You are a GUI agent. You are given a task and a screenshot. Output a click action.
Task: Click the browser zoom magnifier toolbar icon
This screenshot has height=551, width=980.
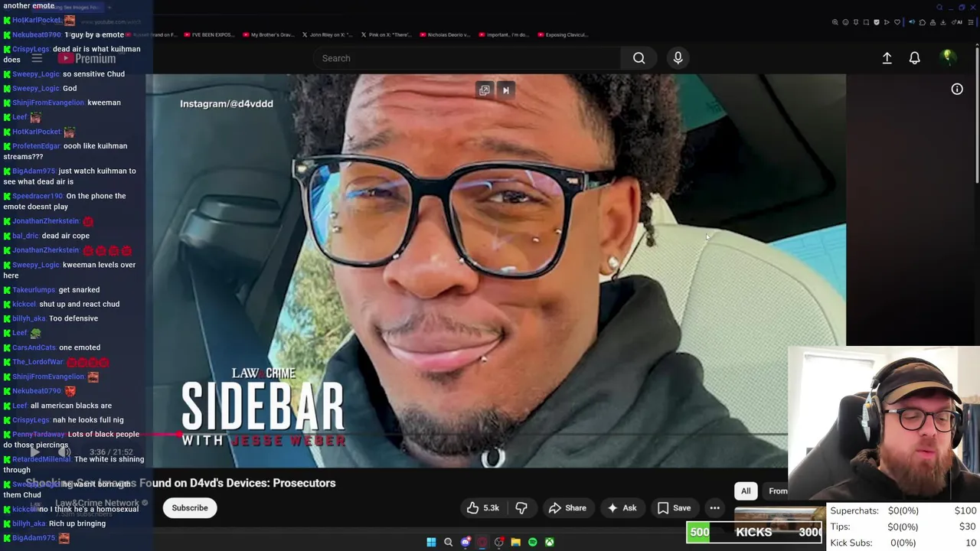[835, 22]
